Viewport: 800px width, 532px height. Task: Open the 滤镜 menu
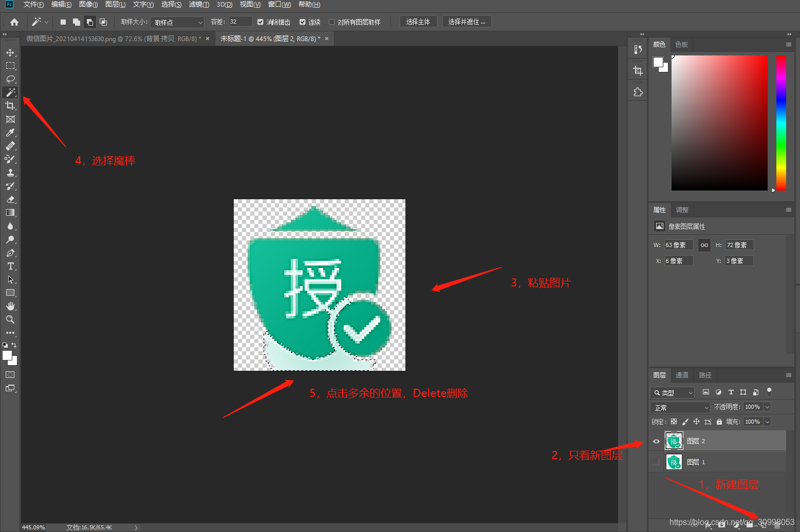pos(199,5)
